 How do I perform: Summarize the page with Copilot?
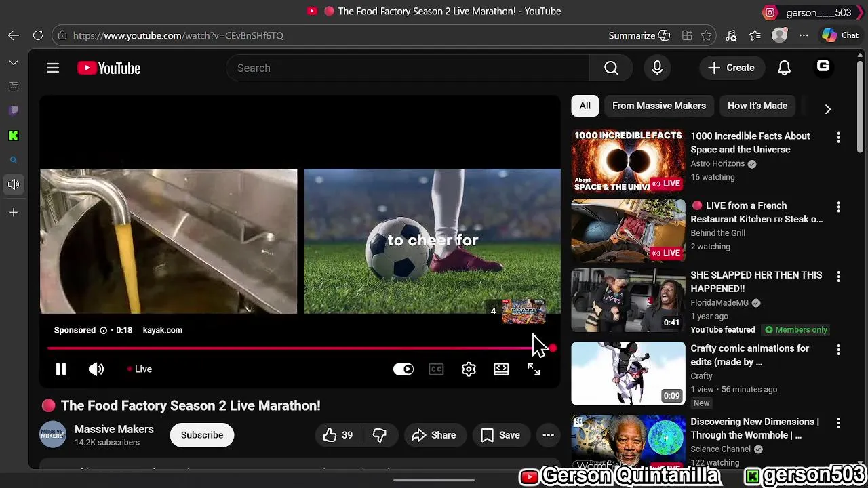click(639, 35)
